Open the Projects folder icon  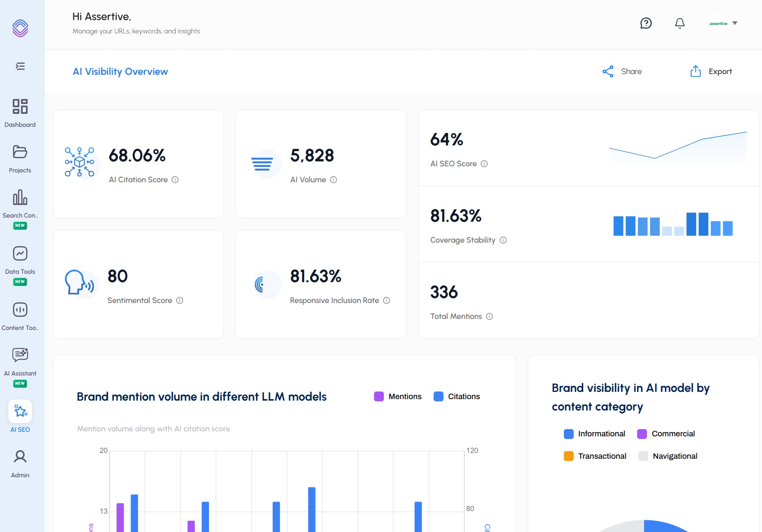point(20,152)
